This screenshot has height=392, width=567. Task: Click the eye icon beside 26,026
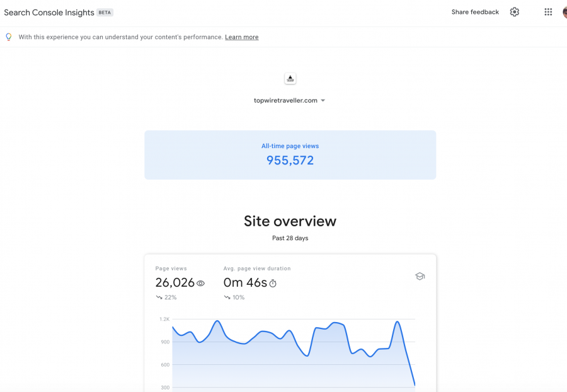[200, 284]
